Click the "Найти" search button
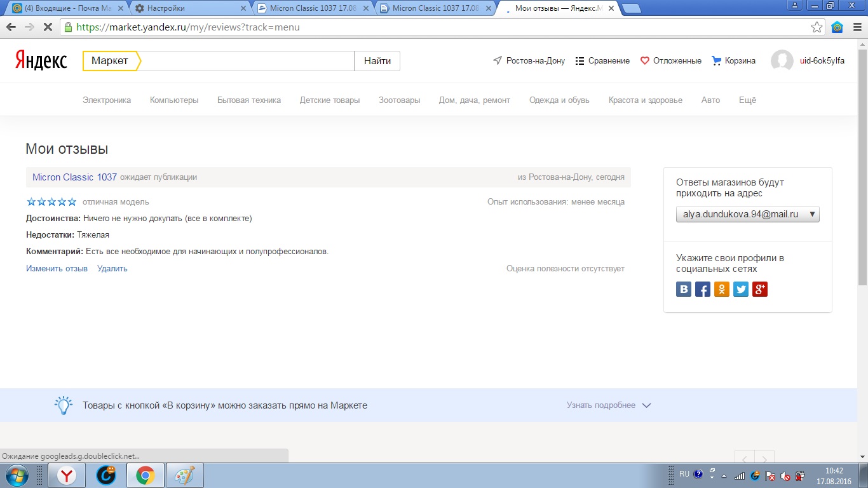 pyautogui.click(x=377, y=61)
